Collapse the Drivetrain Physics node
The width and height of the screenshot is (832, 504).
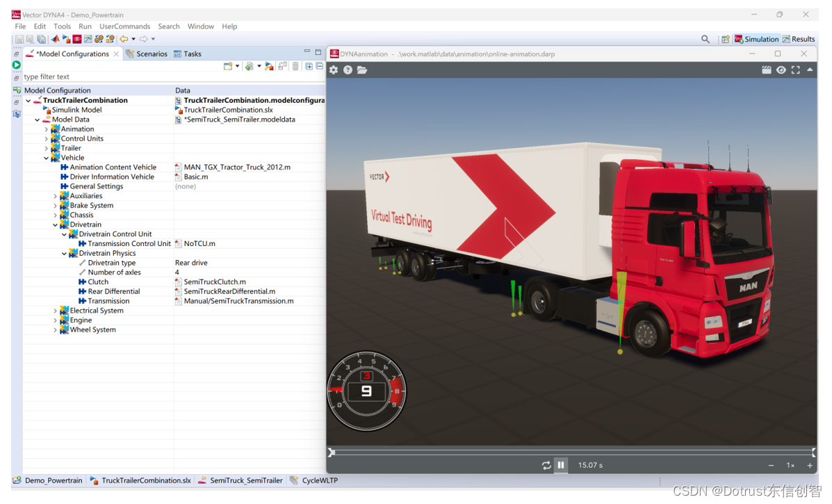64,253
